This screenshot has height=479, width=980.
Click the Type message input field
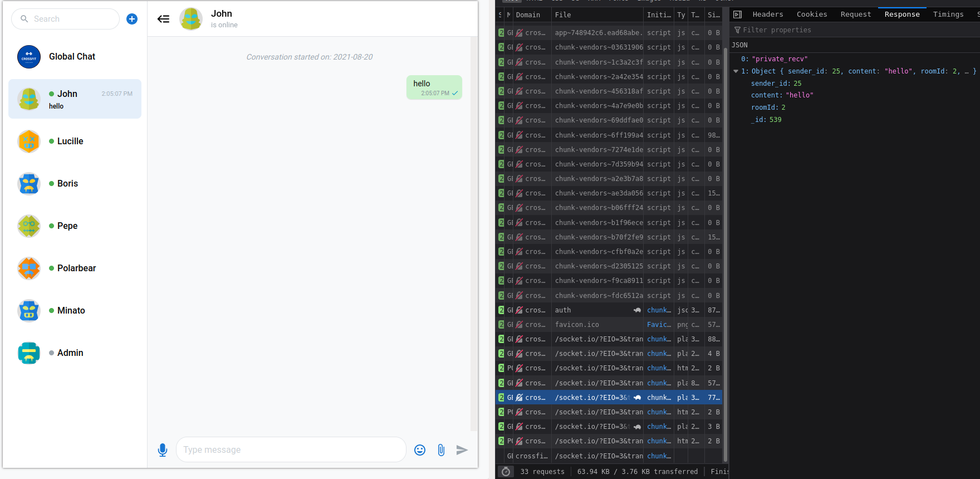[x=291, y=450]
